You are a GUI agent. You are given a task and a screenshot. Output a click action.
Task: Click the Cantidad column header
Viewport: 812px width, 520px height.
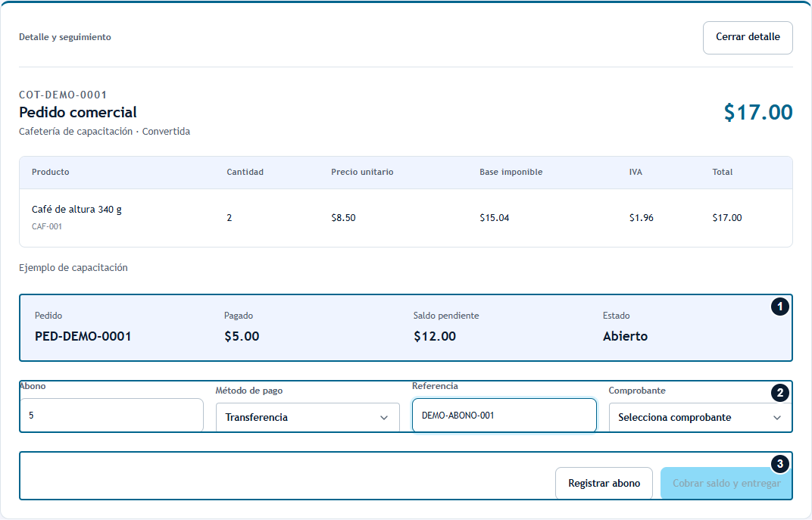click(x=245, y=173)
